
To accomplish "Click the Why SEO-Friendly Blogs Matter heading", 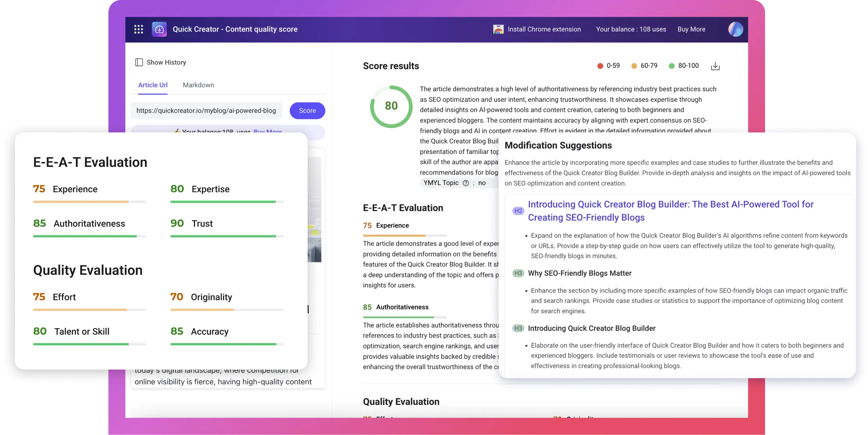I will pyautogui.click(x=579, y=273).
